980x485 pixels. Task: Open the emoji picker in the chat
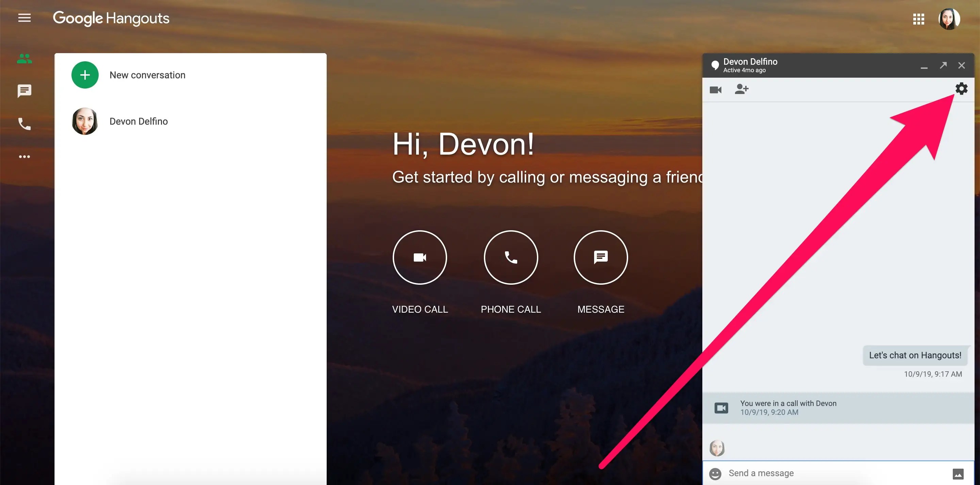click(x=715, y=473)
